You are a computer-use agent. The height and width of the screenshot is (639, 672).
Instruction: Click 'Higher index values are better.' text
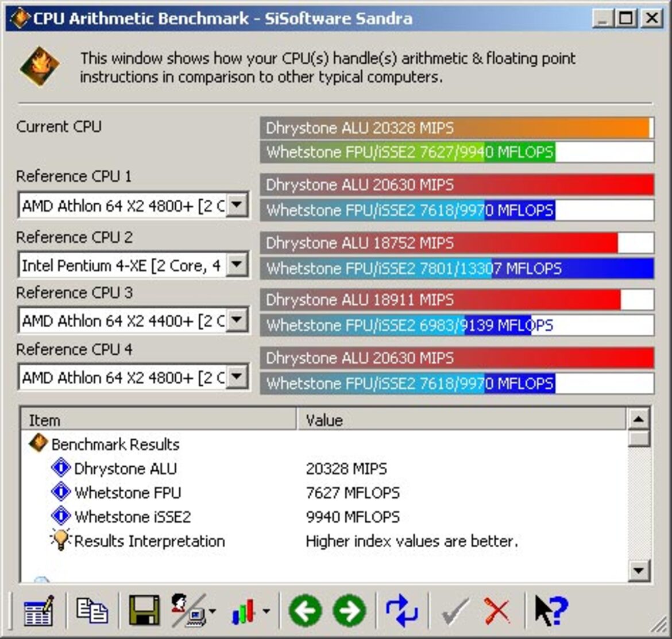[x=412, y=541]
